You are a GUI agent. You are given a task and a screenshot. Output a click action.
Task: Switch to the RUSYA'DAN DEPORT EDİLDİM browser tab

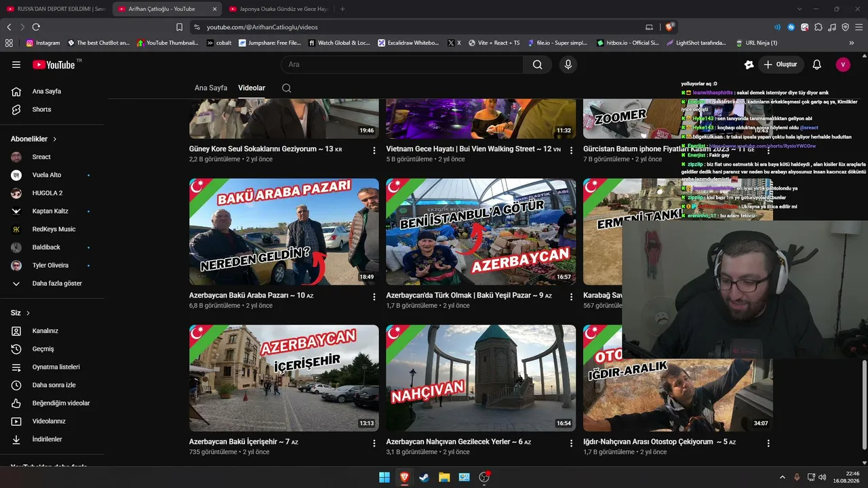click(56, 9)
